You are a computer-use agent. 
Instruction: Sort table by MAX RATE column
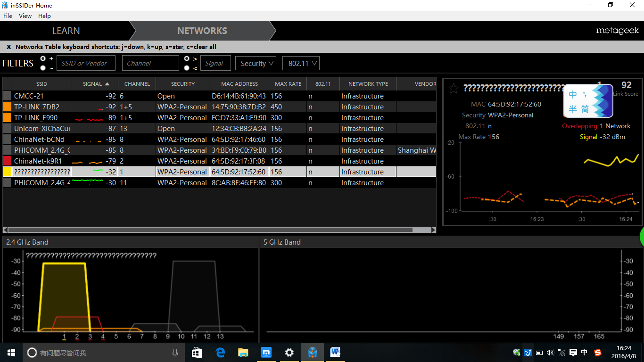point(288,84)
